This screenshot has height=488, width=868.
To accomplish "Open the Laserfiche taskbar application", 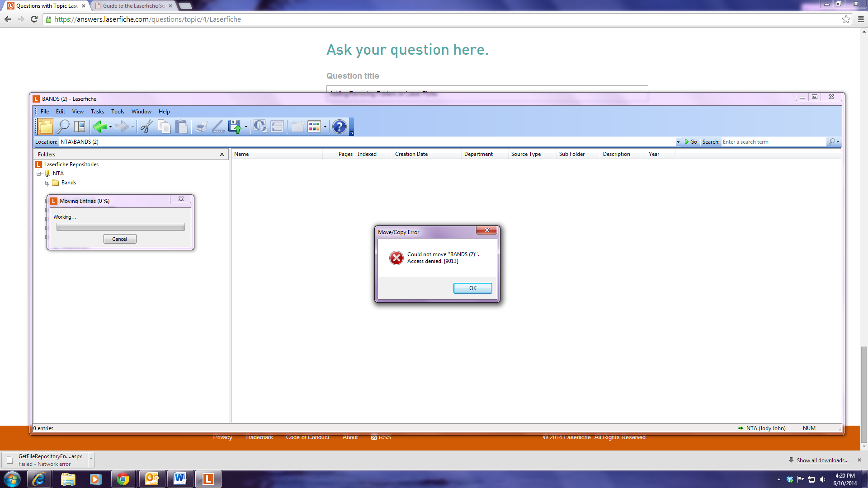I will (x=208, y=479).
